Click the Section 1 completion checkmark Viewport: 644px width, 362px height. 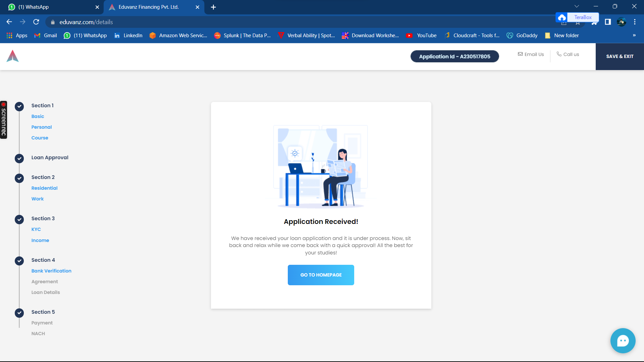19,106
